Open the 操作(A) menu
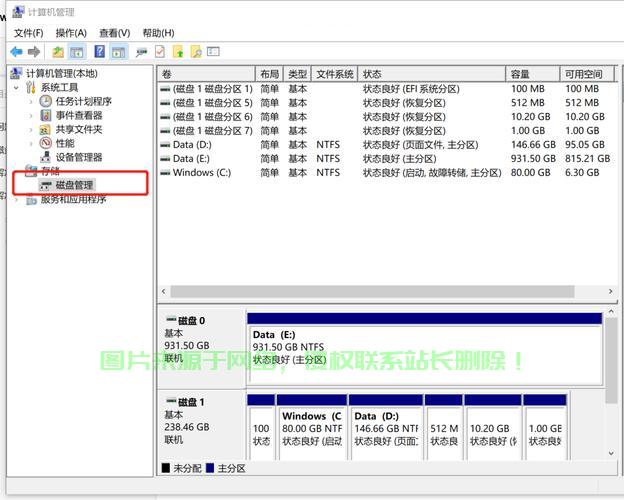The width and height of the screenshot is (624, 500). tap(71, 33)
